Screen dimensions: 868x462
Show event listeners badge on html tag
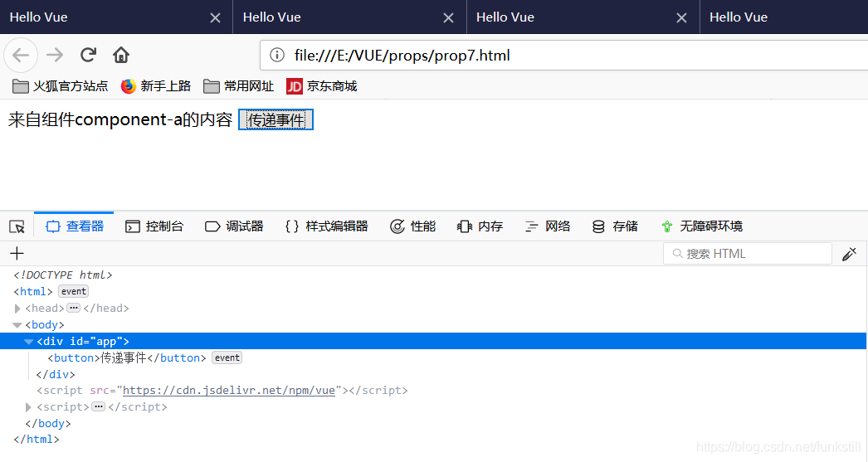click(74, 291)
